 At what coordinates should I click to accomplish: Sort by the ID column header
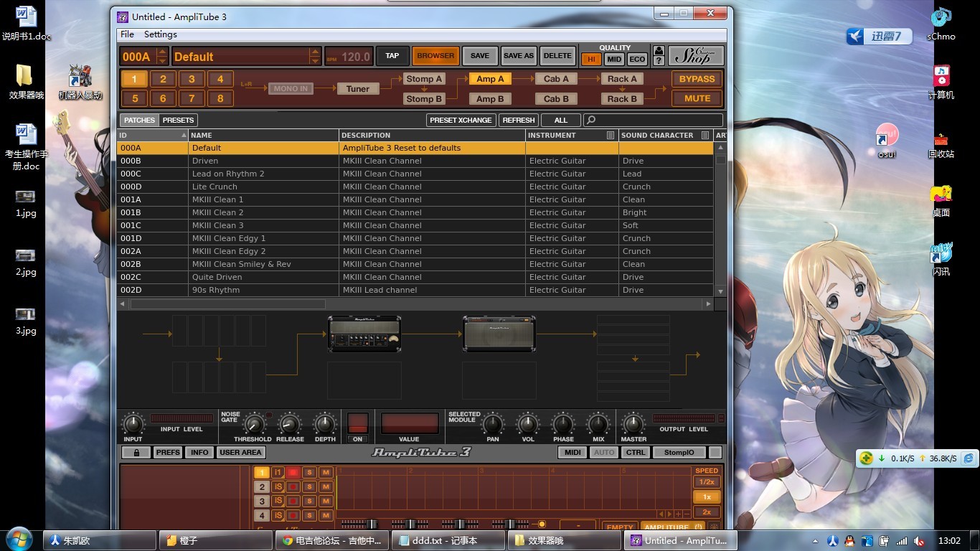153,135
